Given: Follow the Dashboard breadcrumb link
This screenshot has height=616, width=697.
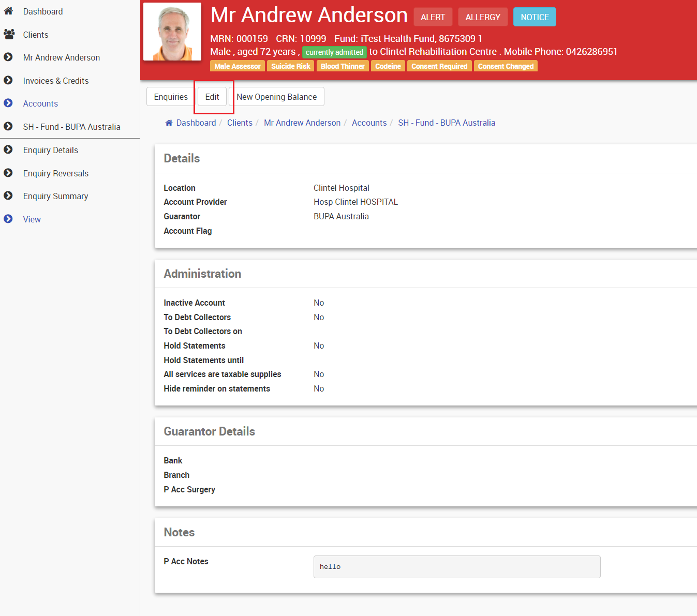Looking at the screenshot, I should (196, 123).
